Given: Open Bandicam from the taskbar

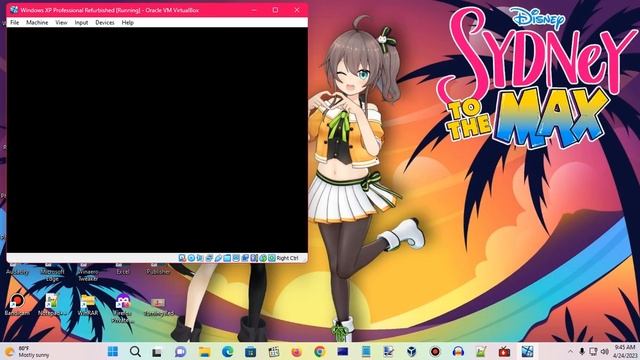Looking at the screenshot, I should coord(435,351).
